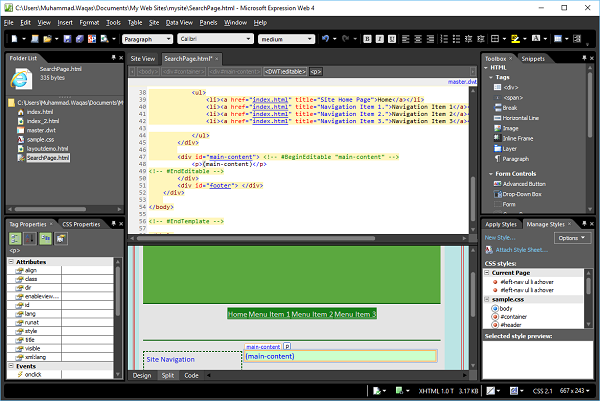The height and width of the screenshot is (401, 600).
Task: Toggle show set properties on top
Action: tap(47, 238)
